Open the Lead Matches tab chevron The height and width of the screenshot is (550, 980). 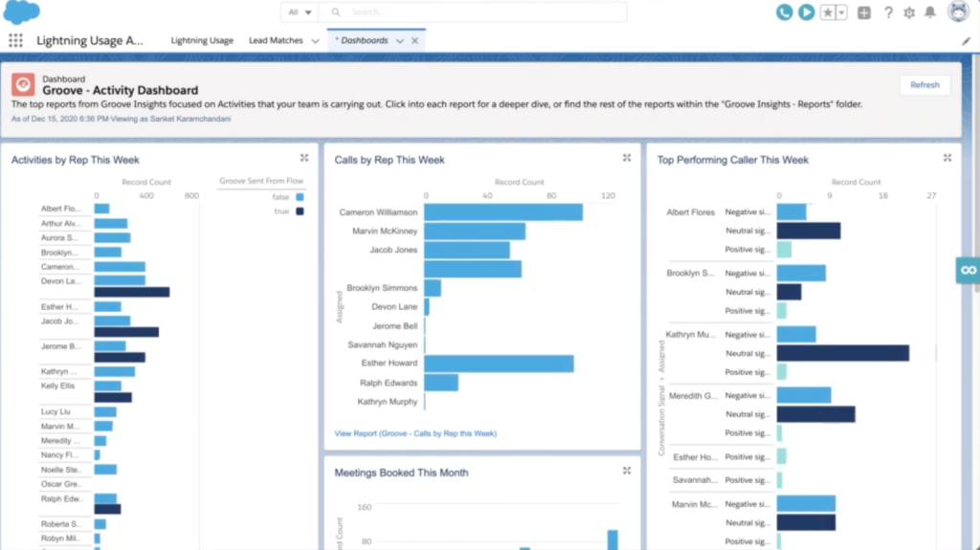click(x=315, y=41)
